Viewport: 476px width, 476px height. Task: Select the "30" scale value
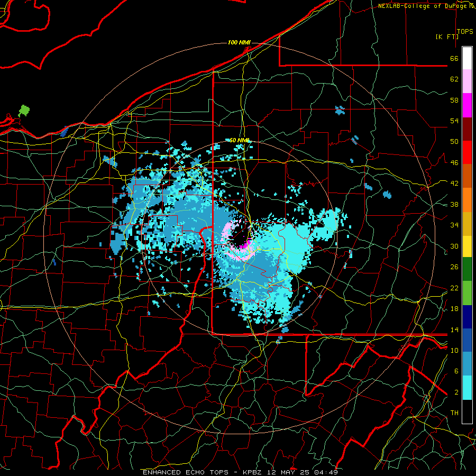coord(454,246)
